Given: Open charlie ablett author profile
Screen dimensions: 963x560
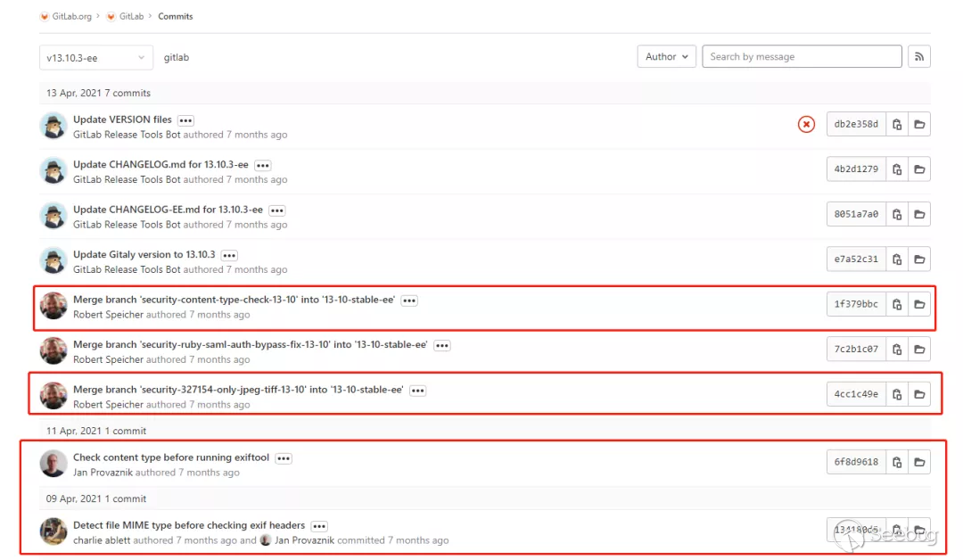Looking at the screenshot, I should [102, 540].
